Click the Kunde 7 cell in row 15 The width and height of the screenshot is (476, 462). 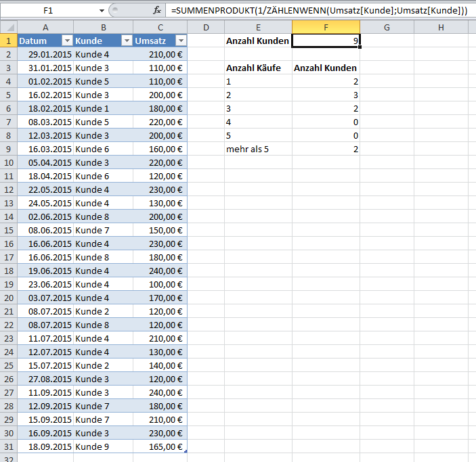click(x=103, y=230)
